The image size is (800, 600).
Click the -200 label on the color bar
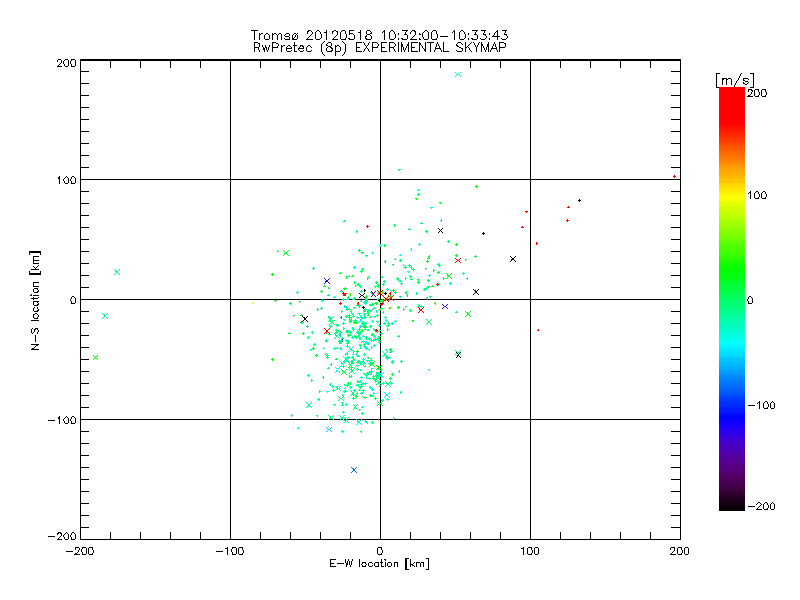[x=762, y=506]
